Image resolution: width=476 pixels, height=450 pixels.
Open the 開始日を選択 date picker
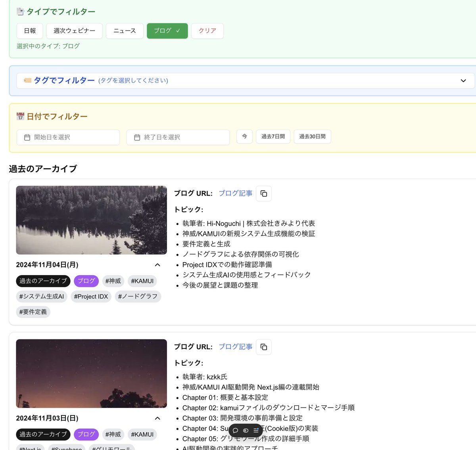[68, 137]
